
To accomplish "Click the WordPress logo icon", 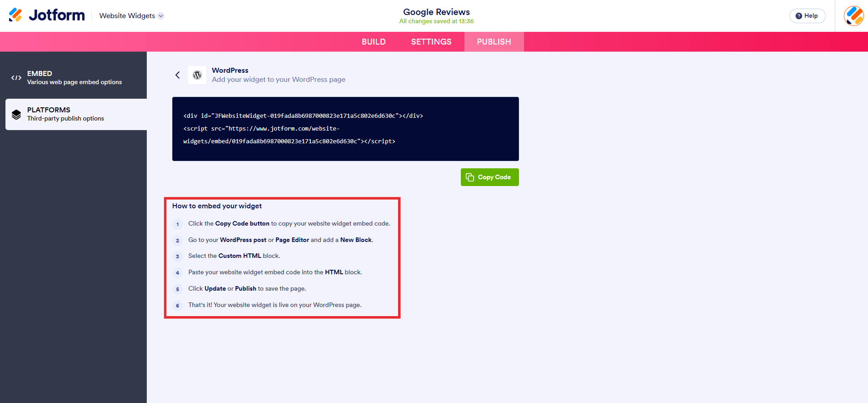I will pyautogui.click(x=197, y=75).
